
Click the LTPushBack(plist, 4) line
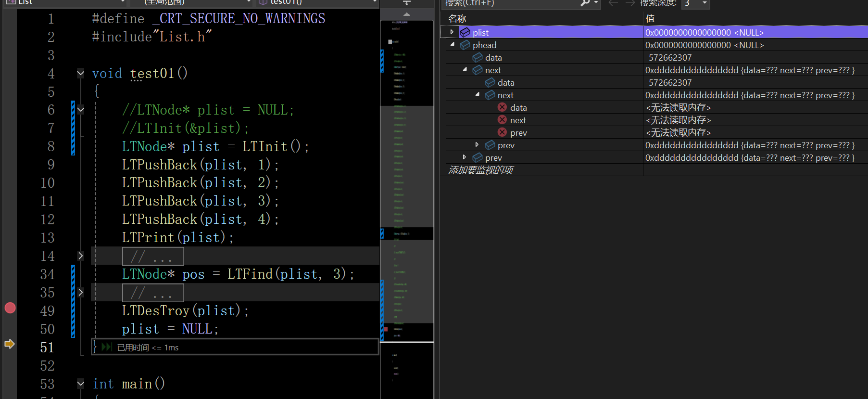click(201, 219)
